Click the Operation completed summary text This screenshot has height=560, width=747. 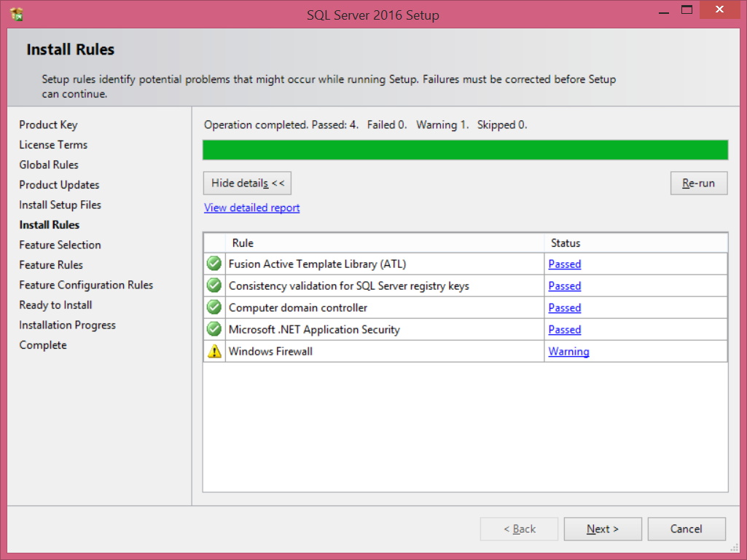365,125
